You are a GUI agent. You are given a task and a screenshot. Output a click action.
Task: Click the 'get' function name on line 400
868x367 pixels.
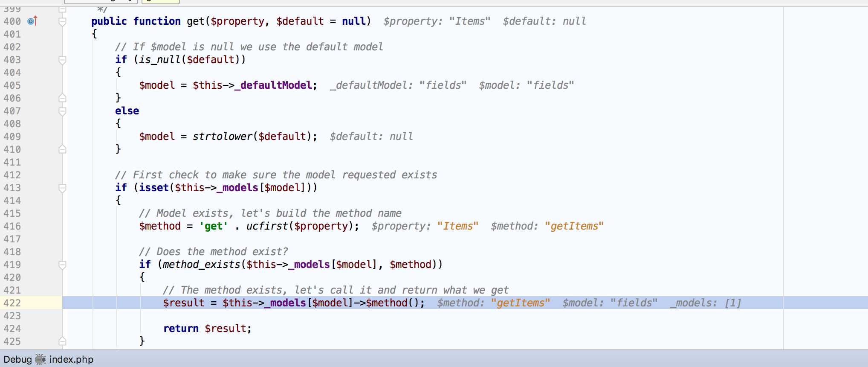[x=196, y=21]
